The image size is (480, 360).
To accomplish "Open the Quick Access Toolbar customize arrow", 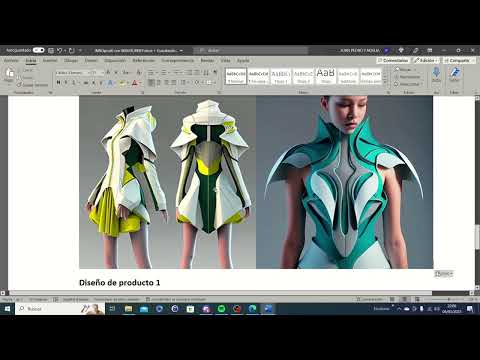I will coord(80,50).
